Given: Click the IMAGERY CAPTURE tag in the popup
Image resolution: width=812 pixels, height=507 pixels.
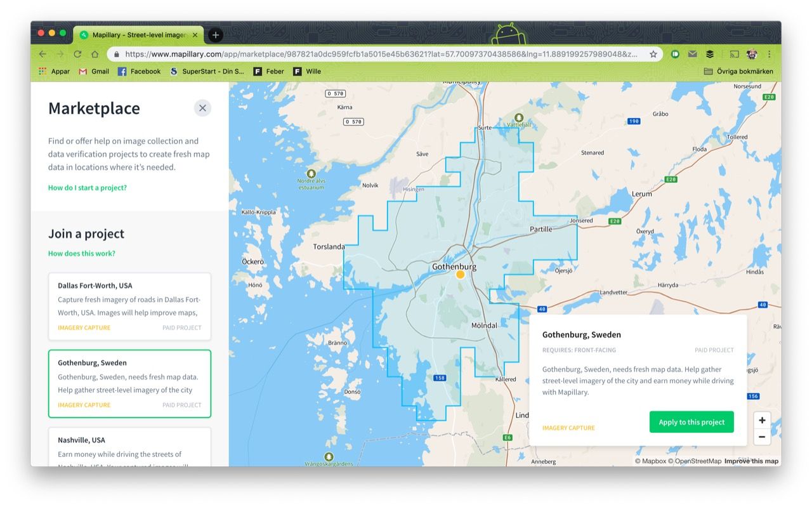Looking at the screenshot, I should [568, 428].
